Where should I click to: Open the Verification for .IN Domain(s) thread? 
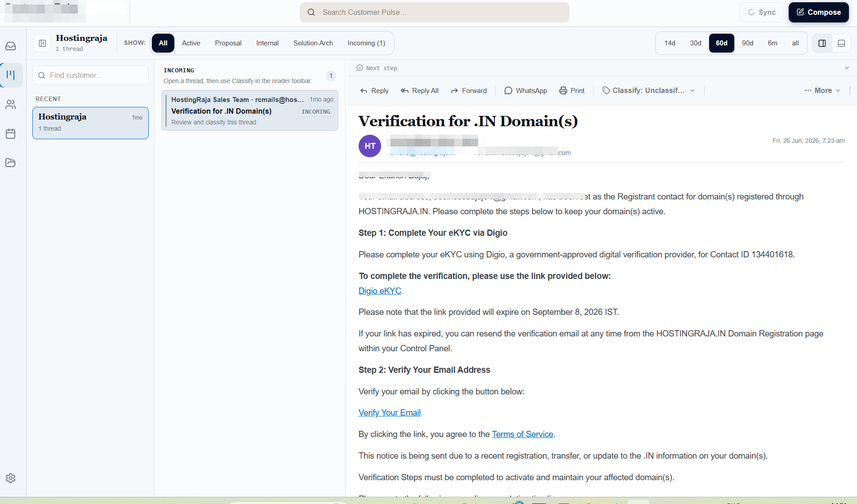point(250,111)
